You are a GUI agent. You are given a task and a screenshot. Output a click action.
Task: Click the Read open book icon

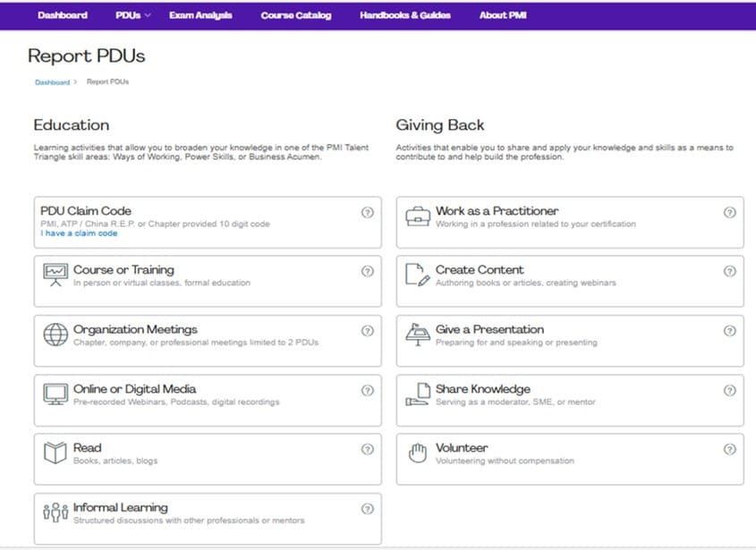pos(55,453)
